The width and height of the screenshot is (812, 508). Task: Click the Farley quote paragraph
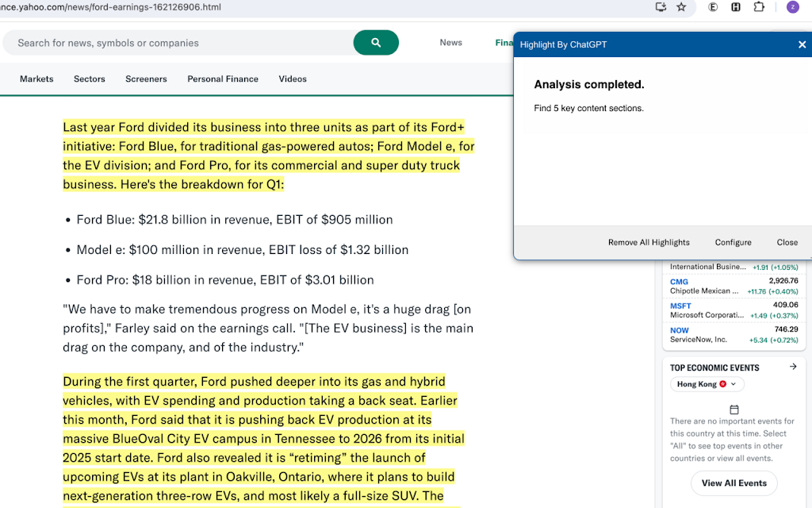pyautogui.click(x=268, y=329)
